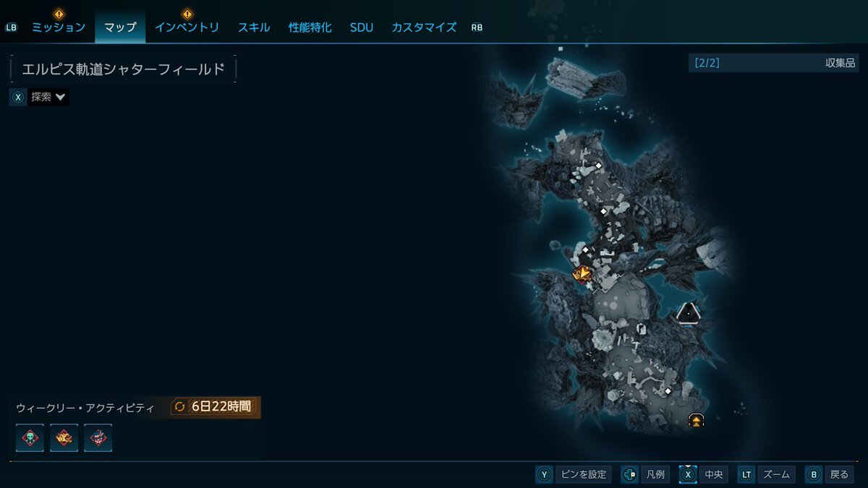Click the RB next-tab bumper icon
This screenshot has width=868, height=488.
point(477,27)
